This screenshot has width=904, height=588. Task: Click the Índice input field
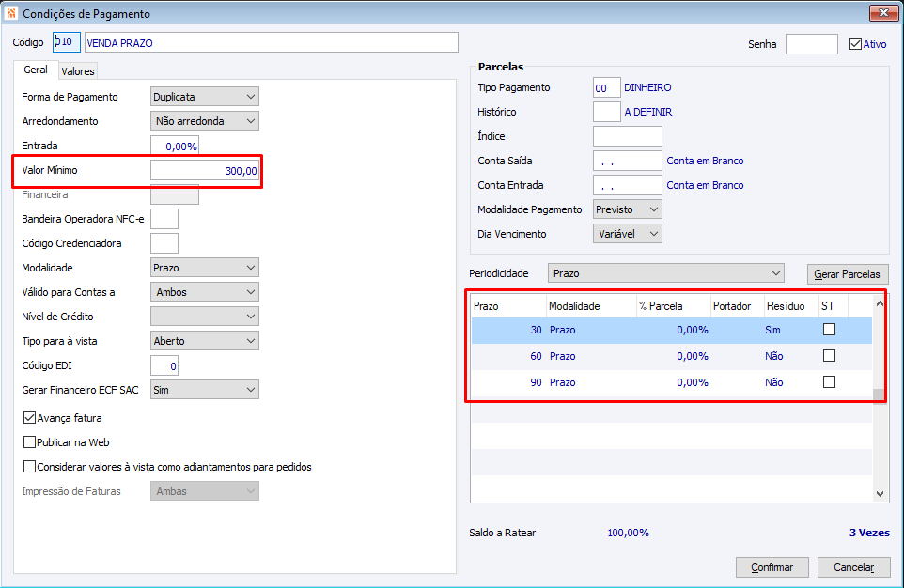628,136
